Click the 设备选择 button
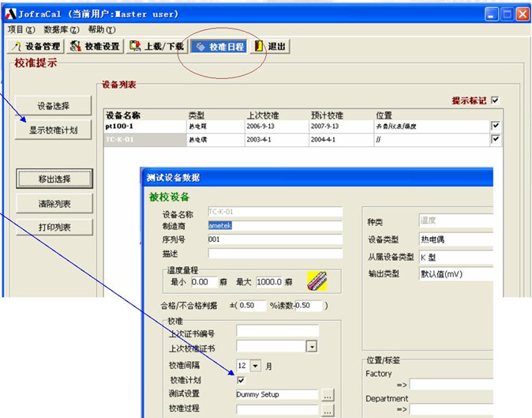 [53, 106]
